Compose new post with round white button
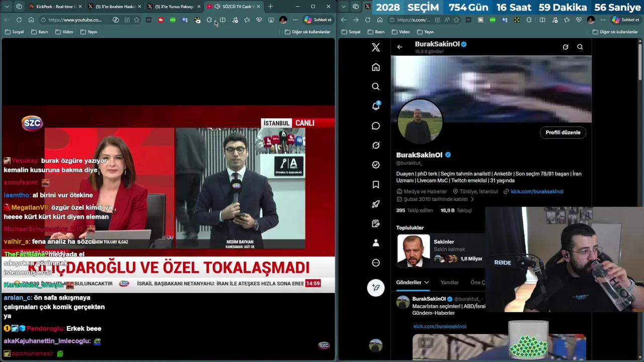The height and width of the screenshot is (362, 644). tap(375, 288)
